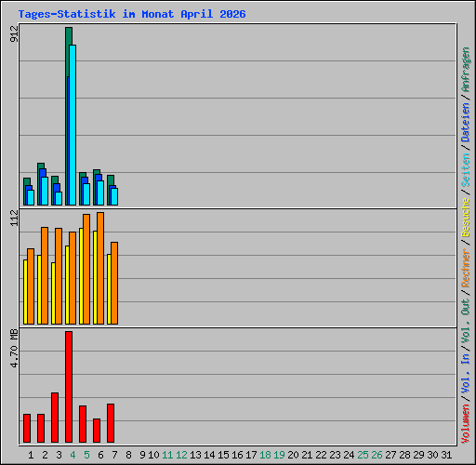Click the dark green Anfragen bar top for day 4
This screenshot has height=465, width=476.
69,35
